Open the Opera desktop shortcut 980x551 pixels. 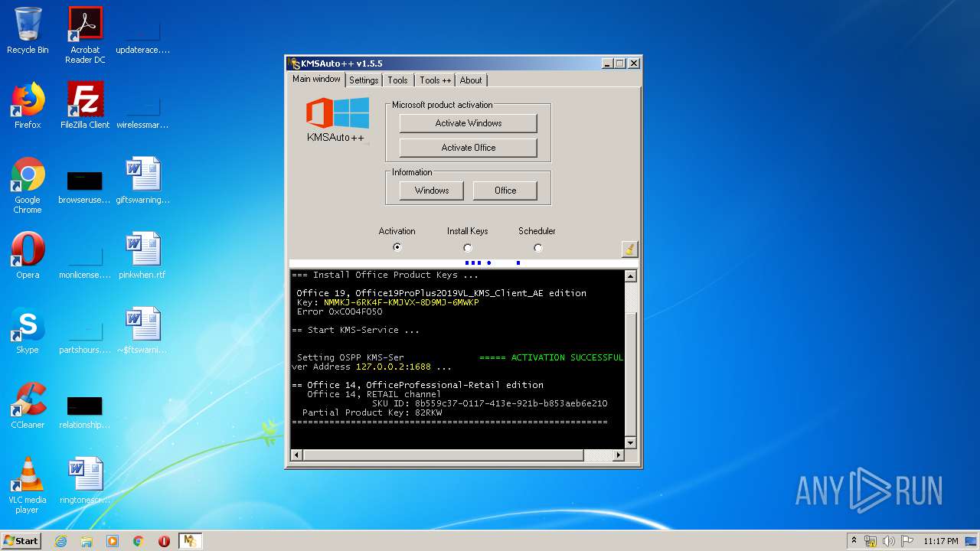point(28,256)
